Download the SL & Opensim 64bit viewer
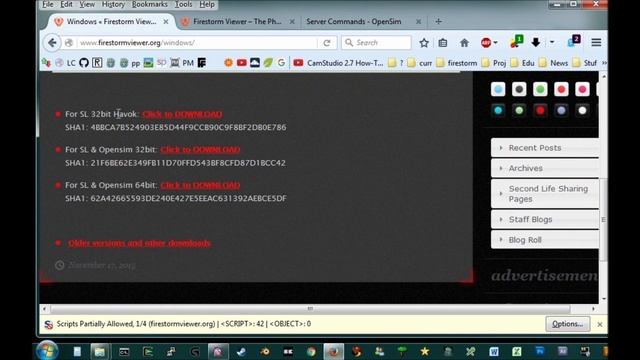The height and width of the screenshot is (360, 640). pyautogui.click(x=200, y=185)
